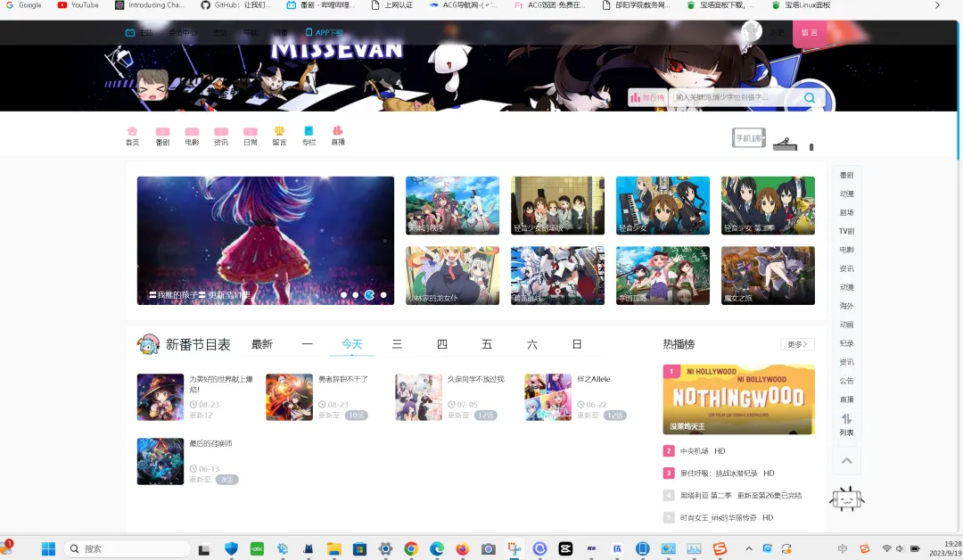Open the GitHub bookmark
Viewport: 963px width, 560px height.
pyautogui.click(x=235, y=5)
